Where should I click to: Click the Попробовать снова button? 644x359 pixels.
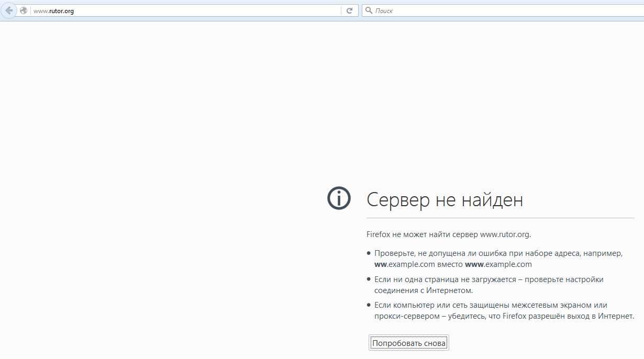click(409, 343)
